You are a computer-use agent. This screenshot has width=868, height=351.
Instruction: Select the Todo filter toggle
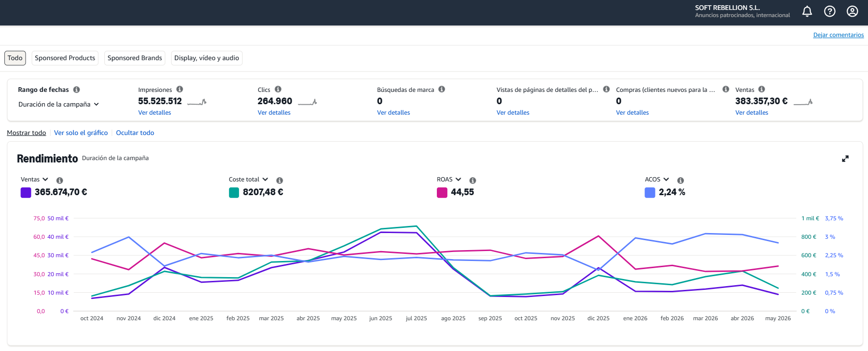pos(15,58)
